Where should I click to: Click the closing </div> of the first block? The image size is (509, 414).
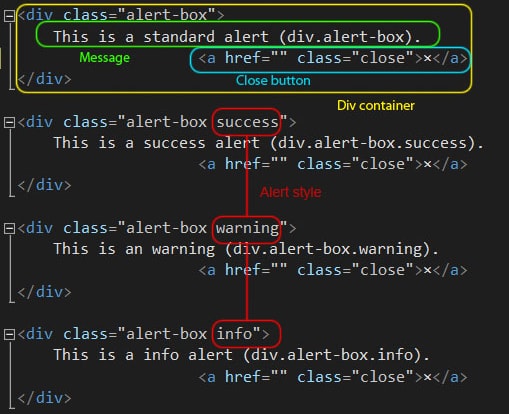44,79
